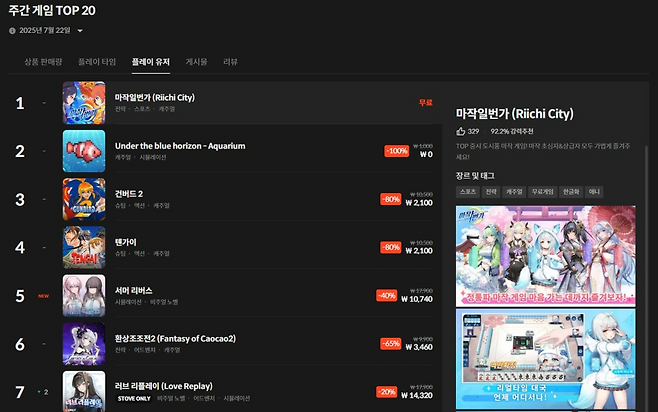Screen dimensions: 658x412
Task: Click the -100% discount badge for Aquarium
Action: [397, 151]
